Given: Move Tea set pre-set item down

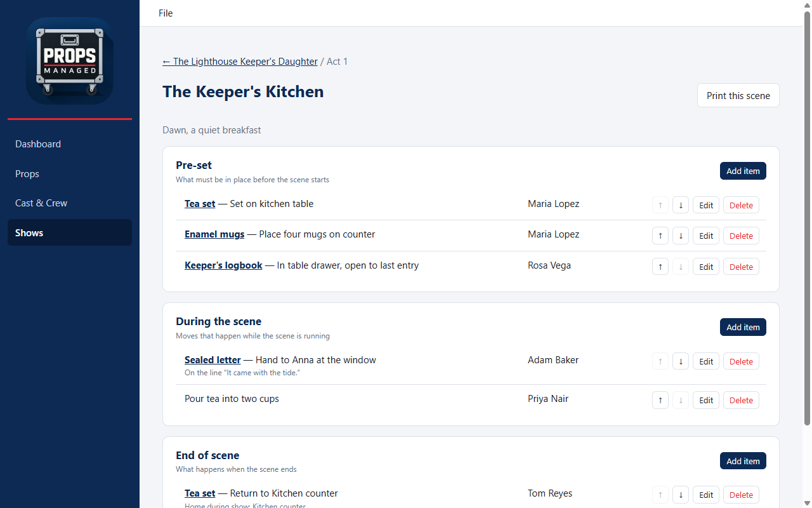Looking at the screenshot, I should pyautogui.click(x=681, y=205).
